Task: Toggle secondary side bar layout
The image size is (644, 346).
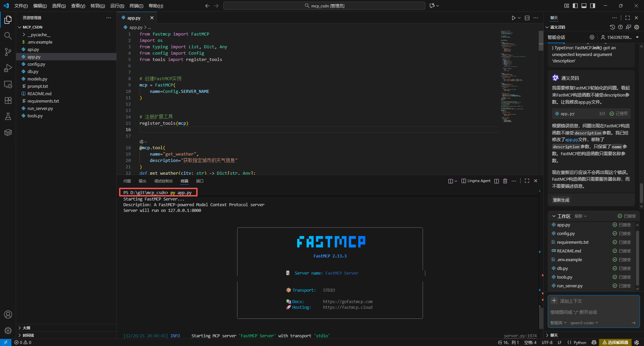Action: pos(593,6)
